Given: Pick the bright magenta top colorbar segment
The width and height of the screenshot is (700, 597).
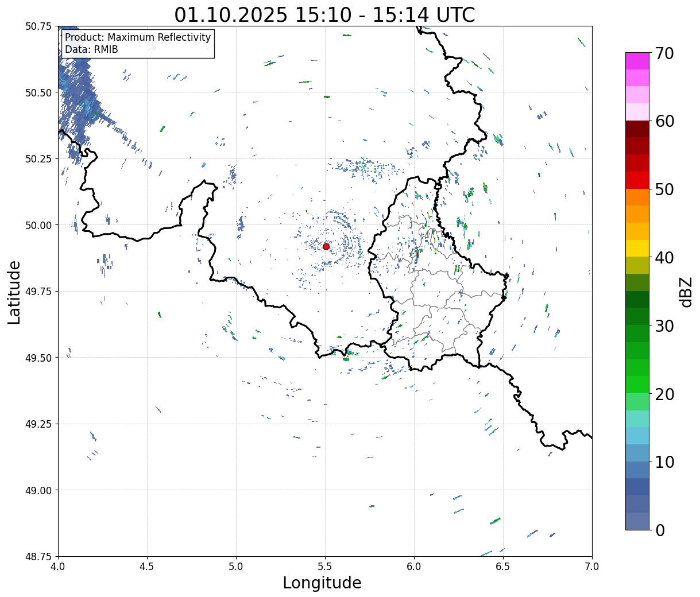Looking at the screenshot, I should [637, 61].
